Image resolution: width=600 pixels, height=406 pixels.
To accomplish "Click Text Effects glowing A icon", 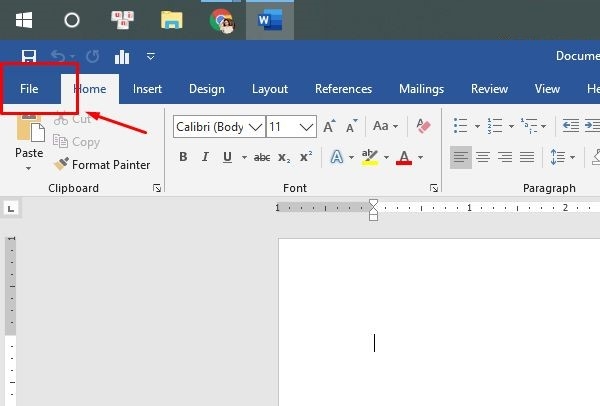I will coord(337,157).
